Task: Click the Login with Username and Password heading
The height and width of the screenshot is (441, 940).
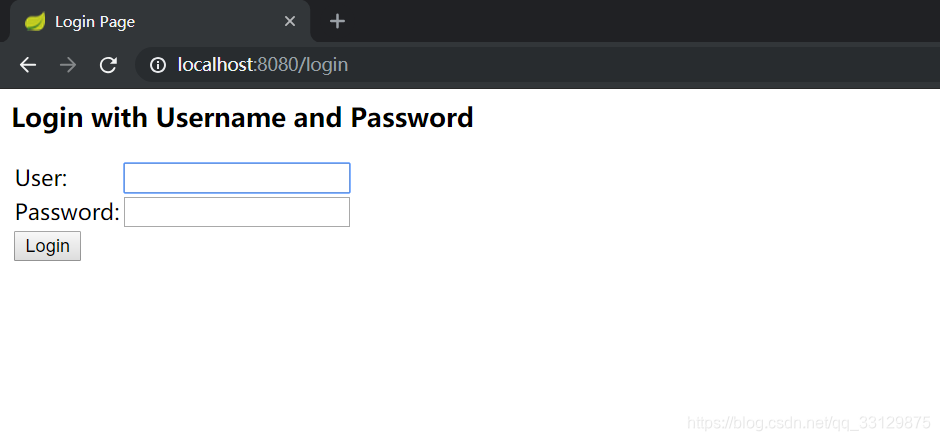Action: point(242,117)
